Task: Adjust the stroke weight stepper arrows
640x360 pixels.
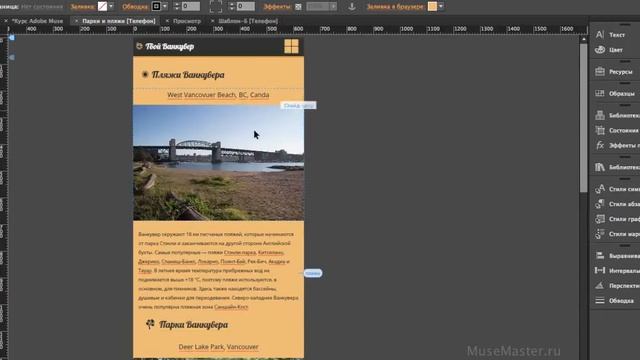Action: coord(177,7)
